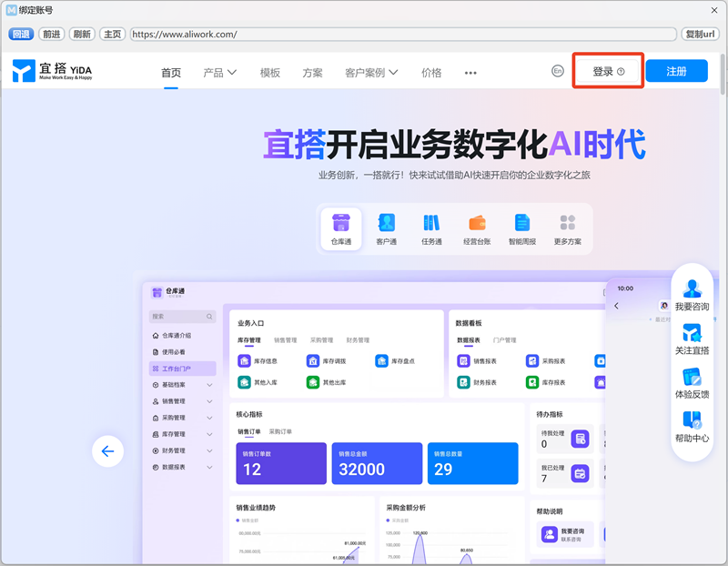
Task: Open 帮助中心 in floating sidebar
Action: (x=692, y=427)
